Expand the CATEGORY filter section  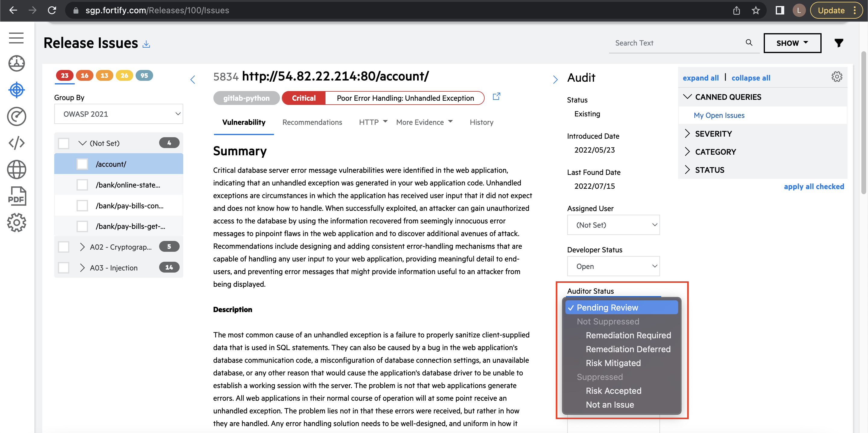[687, 152]
